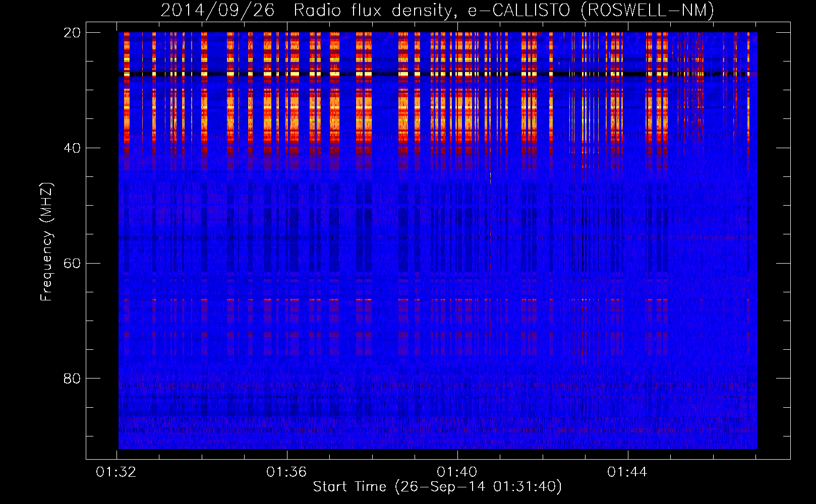This screenshot has width=816, height=504.
Task: Click the y-axis tick label 60
Action: pos(72,264)
